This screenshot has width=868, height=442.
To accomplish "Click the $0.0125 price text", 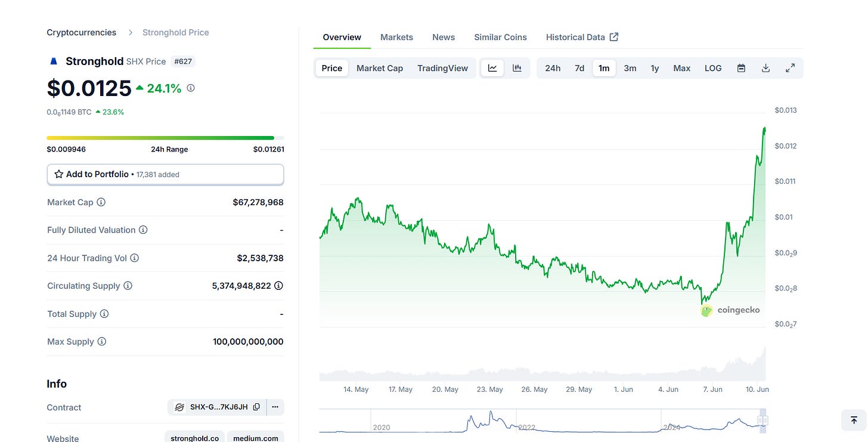I will click(89, 88).
